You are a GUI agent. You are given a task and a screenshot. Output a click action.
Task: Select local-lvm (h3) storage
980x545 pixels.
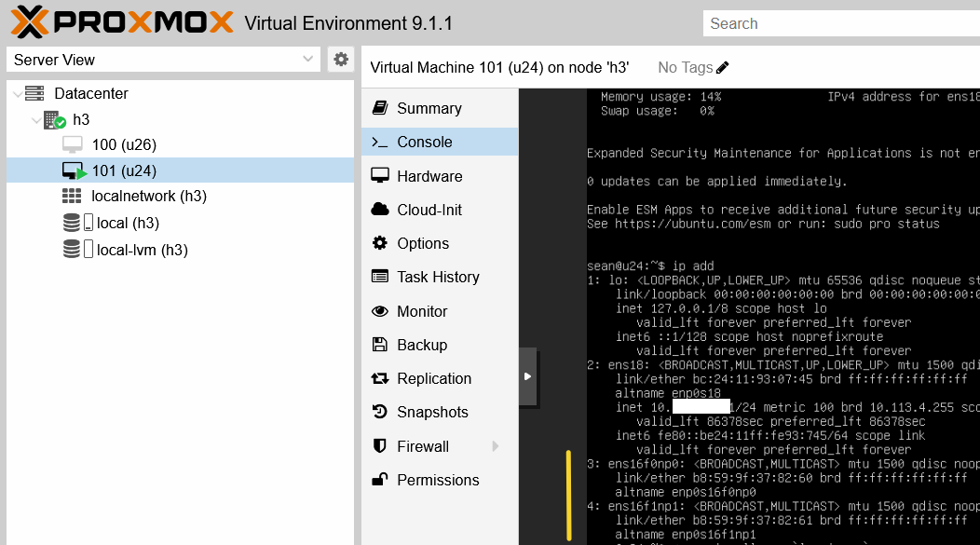pyautogui.click(x=180, y=250)
